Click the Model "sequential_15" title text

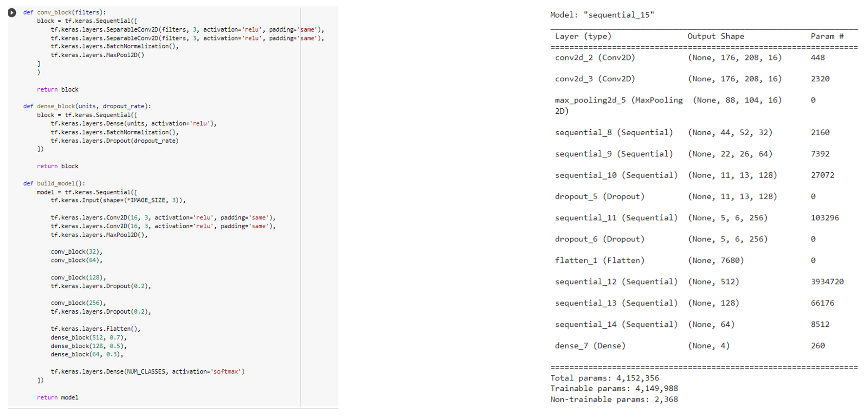[602, 15]
